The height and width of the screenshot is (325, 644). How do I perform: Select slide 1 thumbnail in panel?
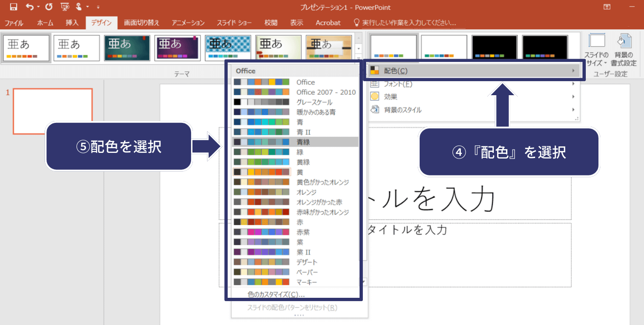(53, 111)
